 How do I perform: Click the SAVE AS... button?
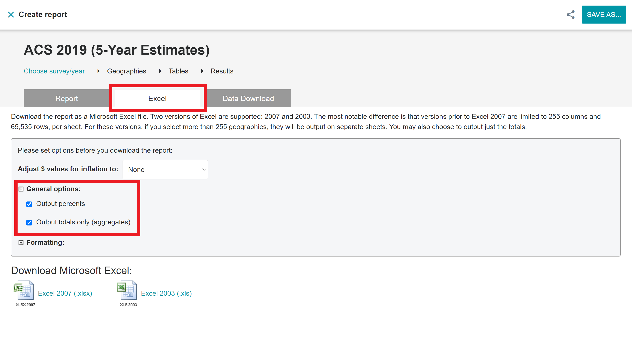click(604, 15)
